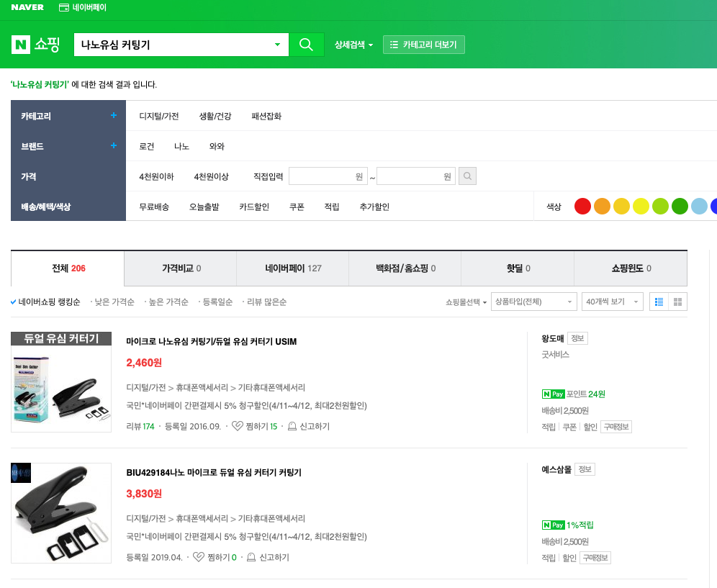Filter by brand 나노

coord(181,146)
